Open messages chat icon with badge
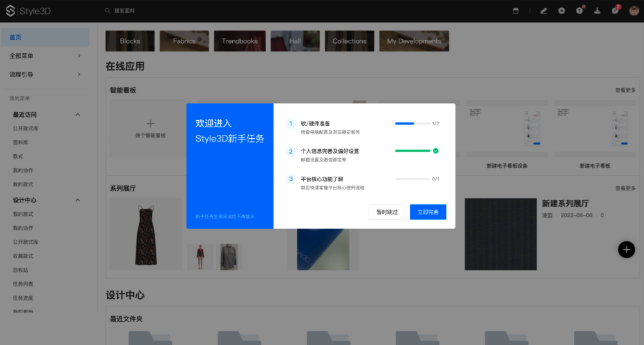Viewport: 644px width, 345px height. tap(615, 11)
